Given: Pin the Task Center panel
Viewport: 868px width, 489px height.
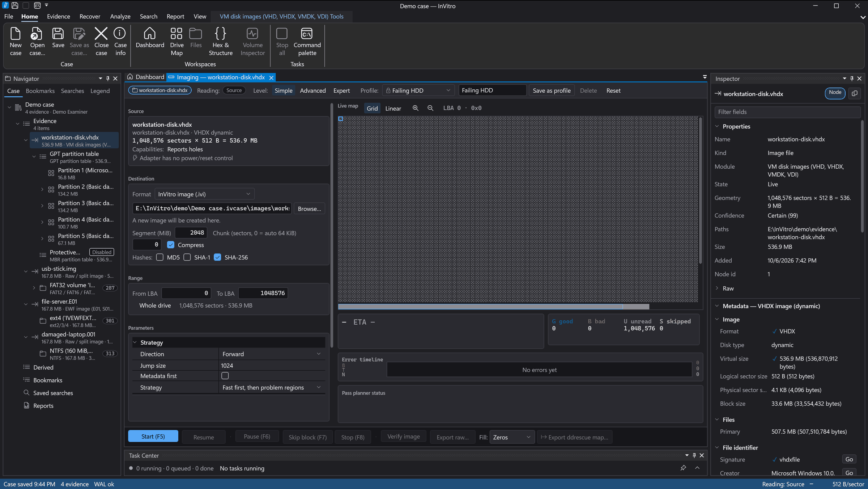Looking at the screenshot, I should pyautogui.click(x=694, y=455).
